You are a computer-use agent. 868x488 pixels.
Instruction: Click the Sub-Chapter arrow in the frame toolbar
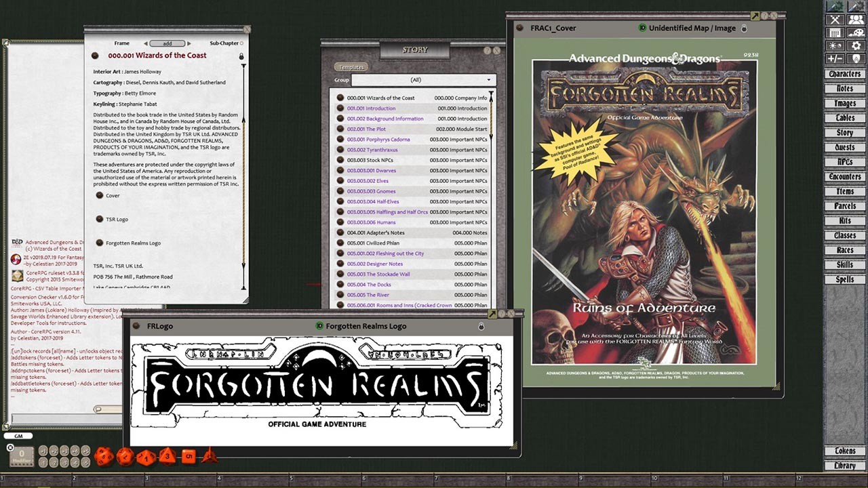242,43
